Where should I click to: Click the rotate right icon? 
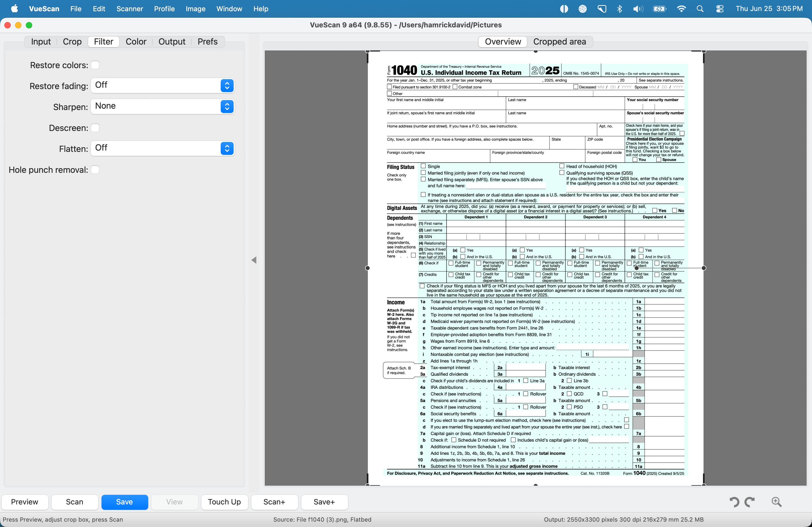750,502
